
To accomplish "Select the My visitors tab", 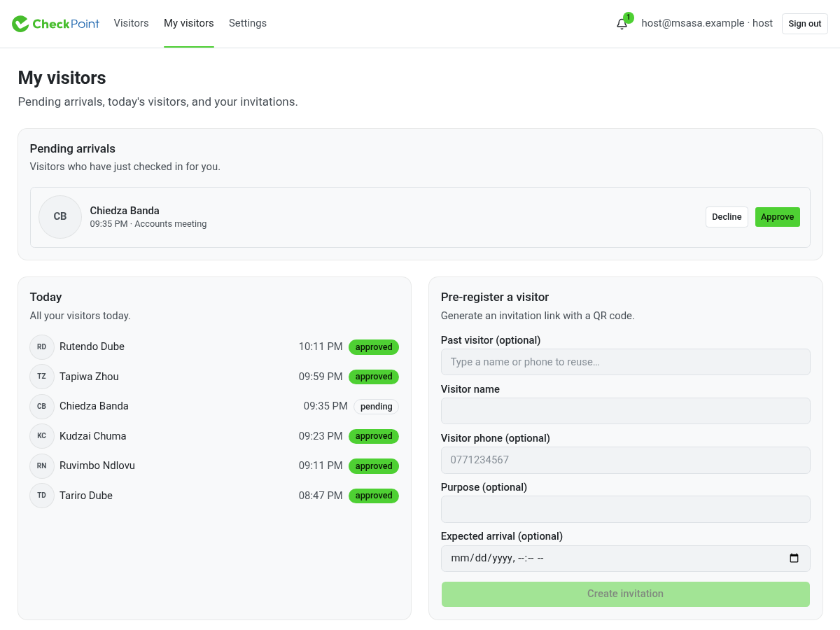I will pyautogui.click(x=189, y=23).
